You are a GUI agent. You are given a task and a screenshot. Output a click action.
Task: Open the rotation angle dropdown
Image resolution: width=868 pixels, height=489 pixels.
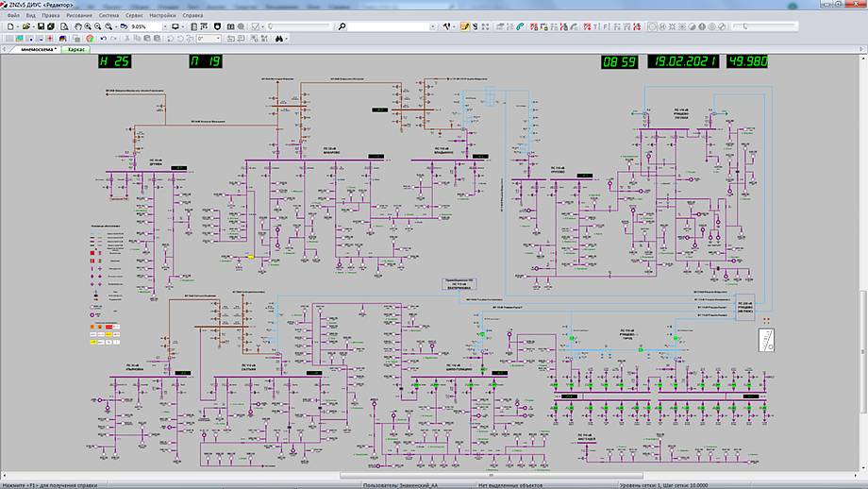pyautogui.click(x=218, y=39)
